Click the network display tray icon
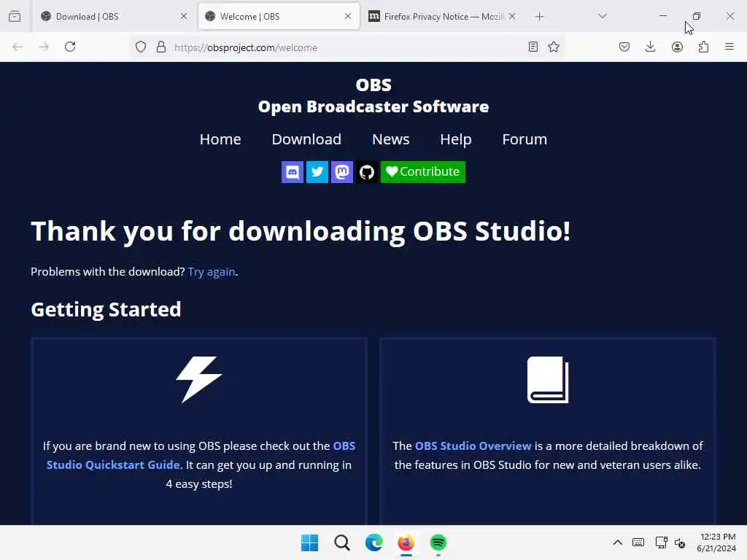This screenshot has height=560, width=747. [x=661, y=542]
